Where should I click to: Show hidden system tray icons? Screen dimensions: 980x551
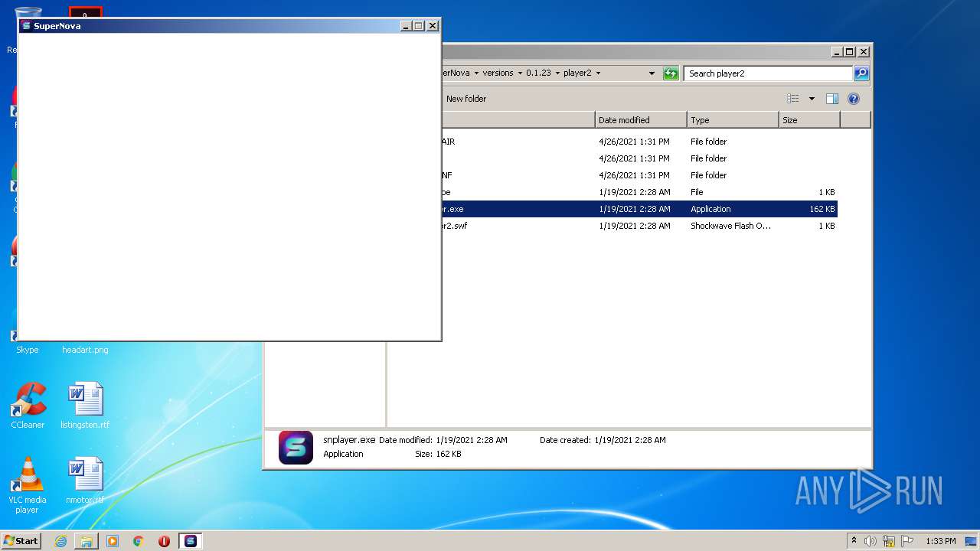coord(854,541)
